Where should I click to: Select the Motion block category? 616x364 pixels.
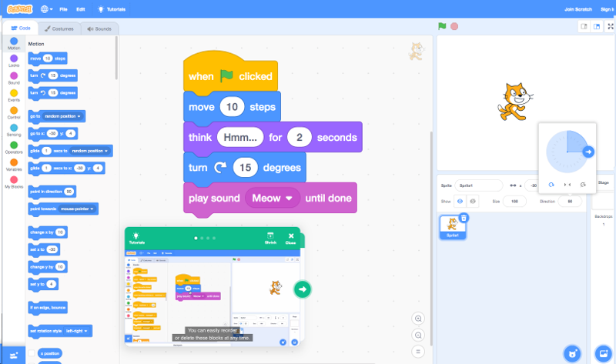pyautogui.click(x=14, y=43)
